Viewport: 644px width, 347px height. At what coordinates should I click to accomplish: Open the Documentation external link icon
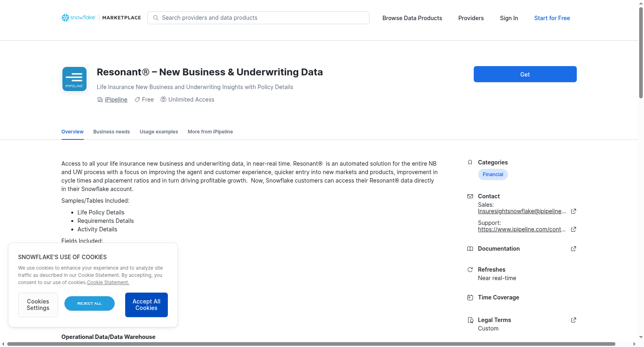574,249
